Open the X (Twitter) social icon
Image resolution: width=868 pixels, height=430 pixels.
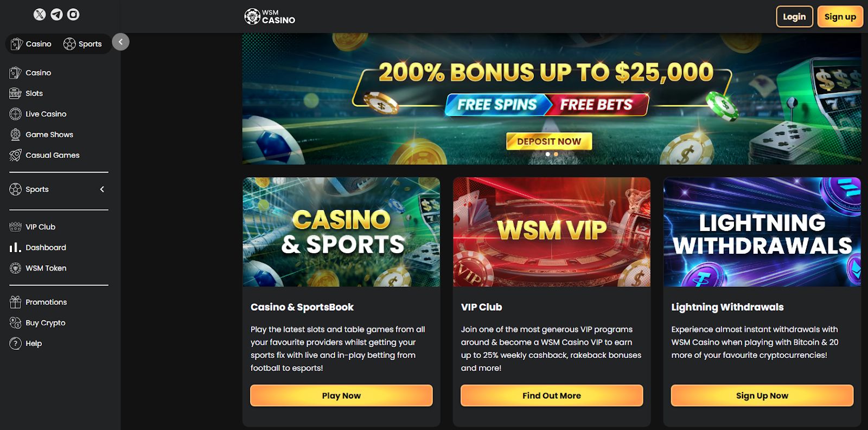pyautogui.click(x=40, y=15)
